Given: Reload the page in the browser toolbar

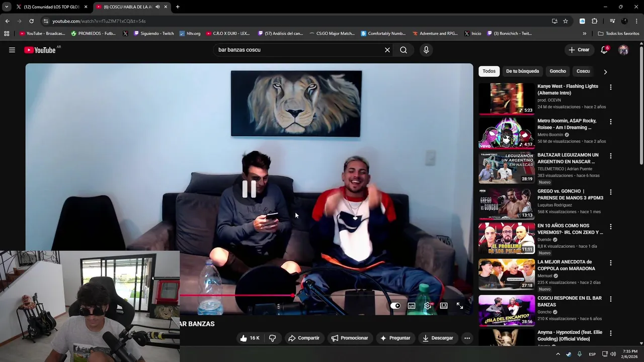Looking at the screenshot, I should click(x=31, y=21).
